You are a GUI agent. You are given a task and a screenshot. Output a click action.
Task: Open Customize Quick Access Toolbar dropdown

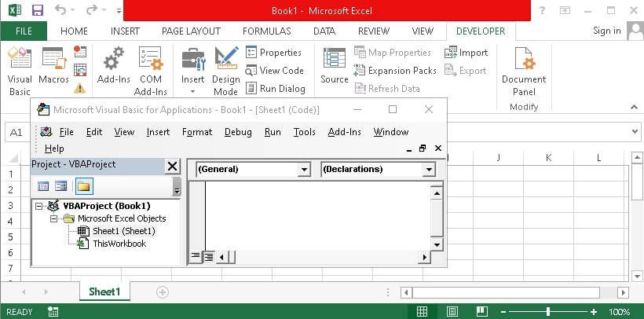(119, 11)
